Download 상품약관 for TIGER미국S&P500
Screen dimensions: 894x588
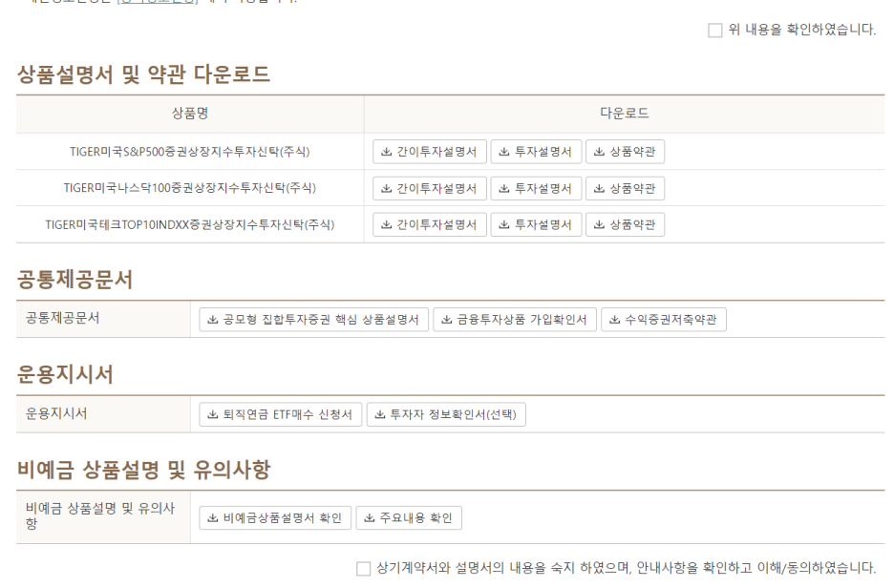tap(625, 152)
